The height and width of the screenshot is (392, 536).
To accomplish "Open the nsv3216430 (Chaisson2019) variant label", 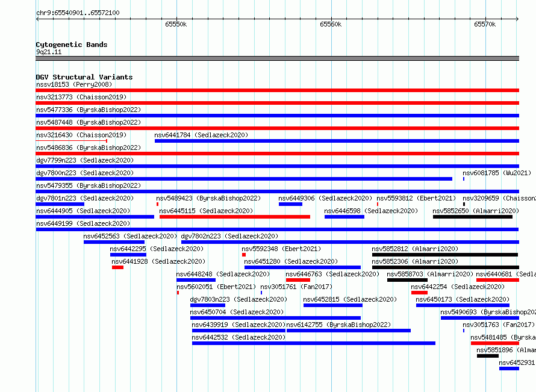I will 81,135.
